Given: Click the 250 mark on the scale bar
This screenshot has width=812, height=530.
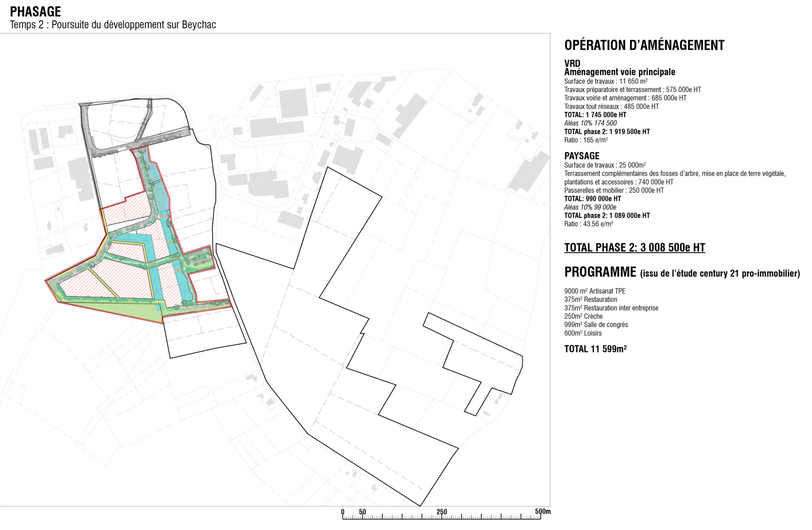Looking at the screenshot, I should point(441,511).
